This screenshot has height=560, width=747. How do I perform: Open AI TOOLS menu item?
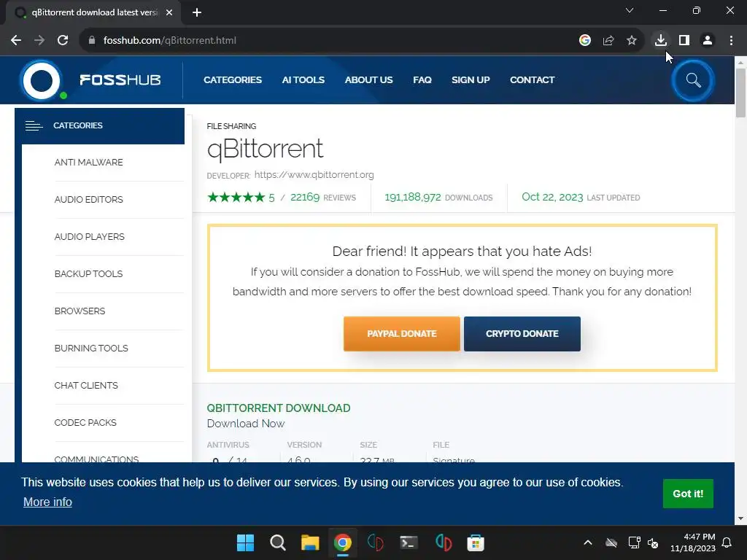pyautogui.click(x=303, y=80)
